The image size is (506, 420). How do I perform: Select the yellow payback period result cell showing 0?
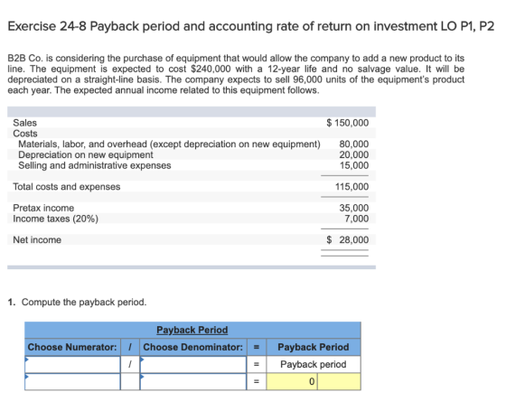click(292, 381)
